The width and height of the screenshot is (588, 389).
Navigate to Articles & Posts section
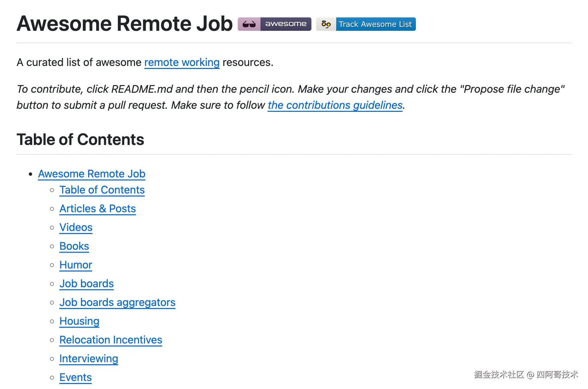[x=97, y=209]
